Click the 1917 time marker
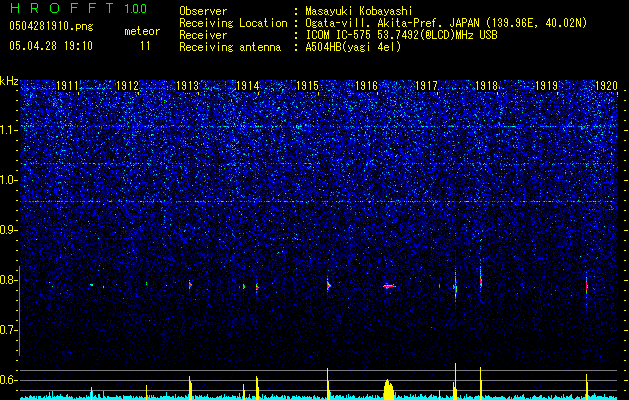This screenshot has height=400, width=629. [426, 85]
